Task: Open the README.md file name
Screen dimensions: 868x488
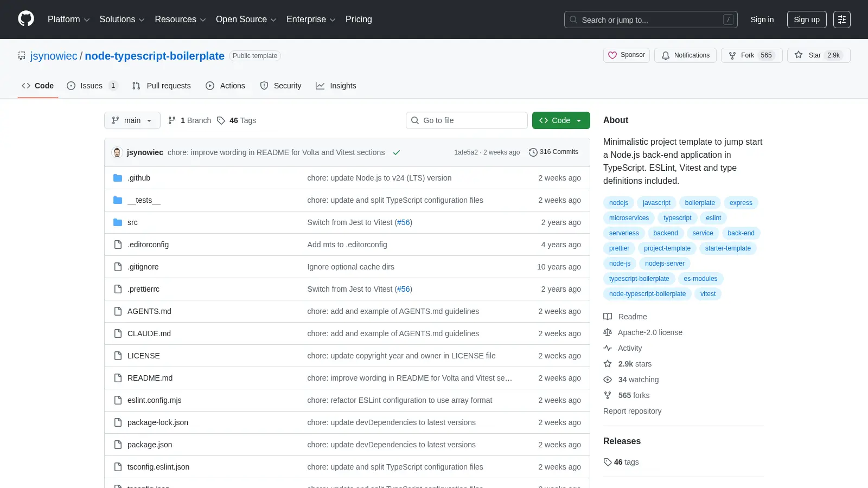Action: point(150,378)
